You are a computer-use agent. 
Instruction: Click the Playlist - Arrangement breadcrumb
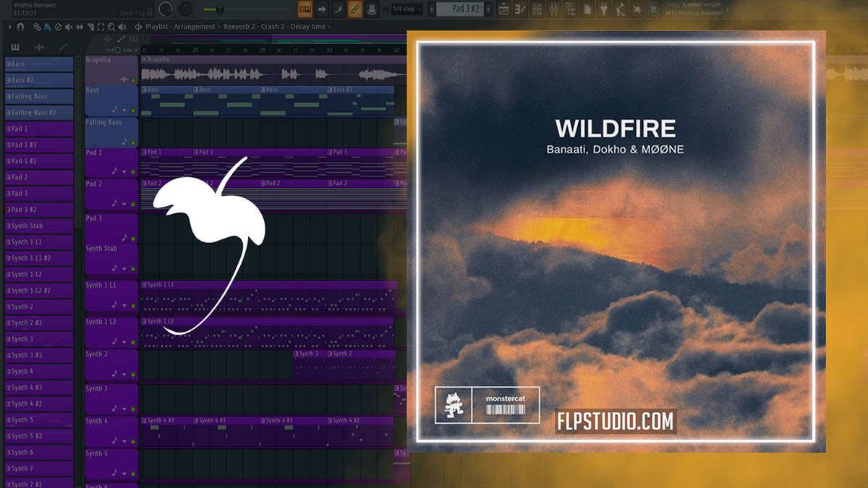coord(181,26)
